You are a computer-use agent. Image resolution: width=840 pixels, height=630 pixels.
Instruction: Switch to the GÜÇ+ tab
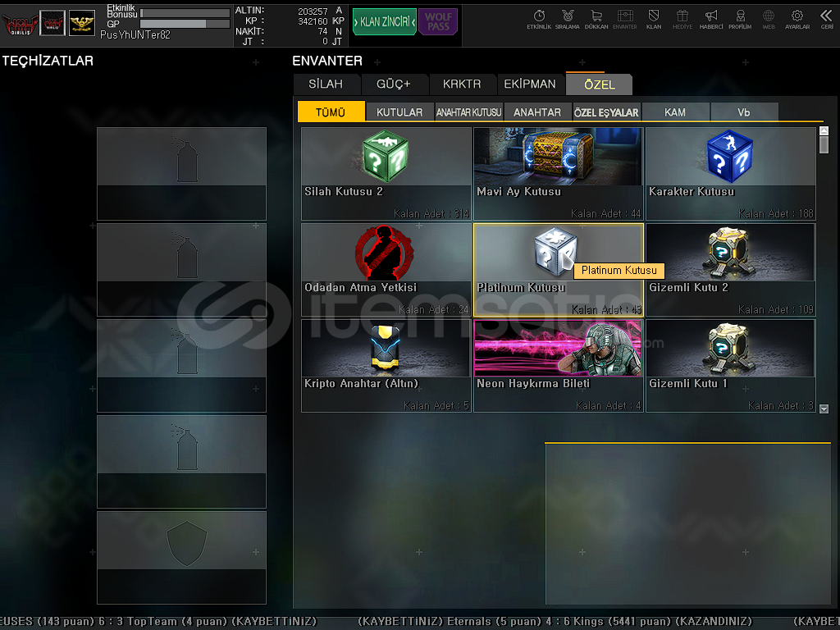coord(394,84)
